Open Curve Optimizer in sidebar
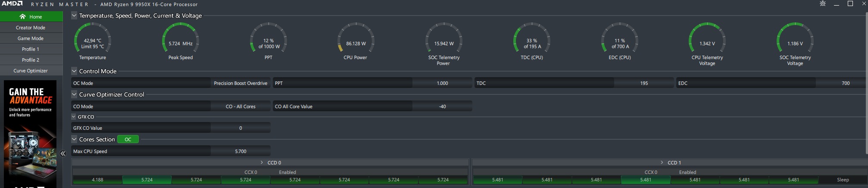Viewport: 868px width, 188px height. [x=31, y=70]
